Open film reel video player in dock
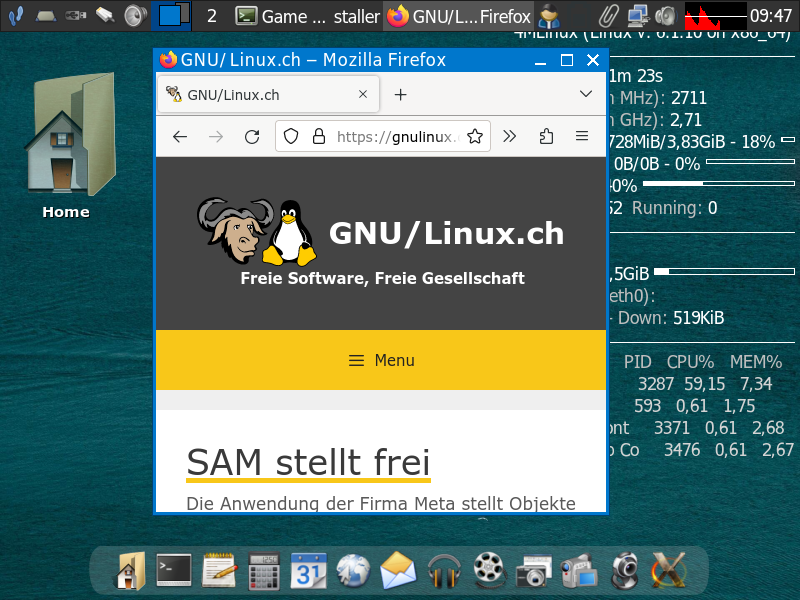The height and width of the screenshot is (600, 800). click(489, 570)
